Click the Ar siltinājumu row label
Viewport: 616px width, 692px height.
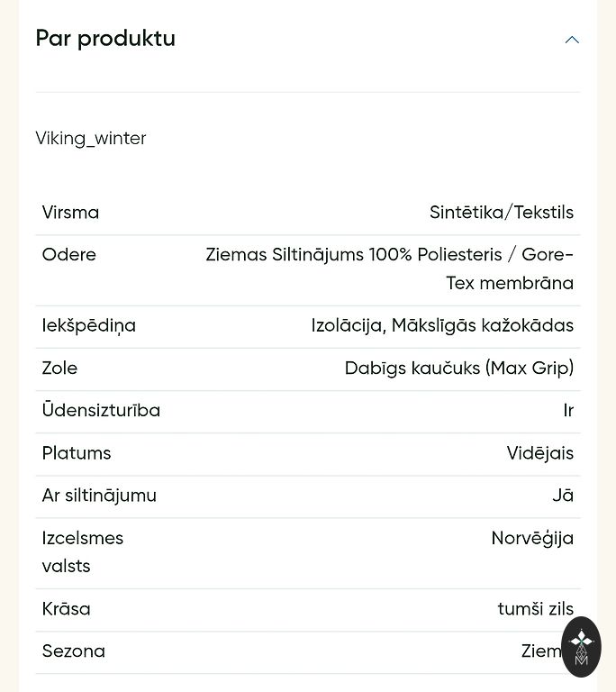[99, 496]
